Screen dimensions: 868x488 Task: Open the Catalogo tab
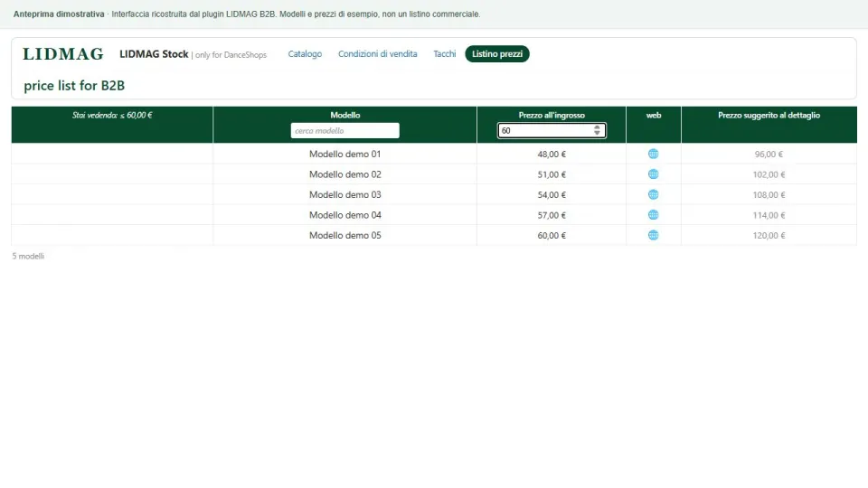pyautogui.click(x=305, y=53)
